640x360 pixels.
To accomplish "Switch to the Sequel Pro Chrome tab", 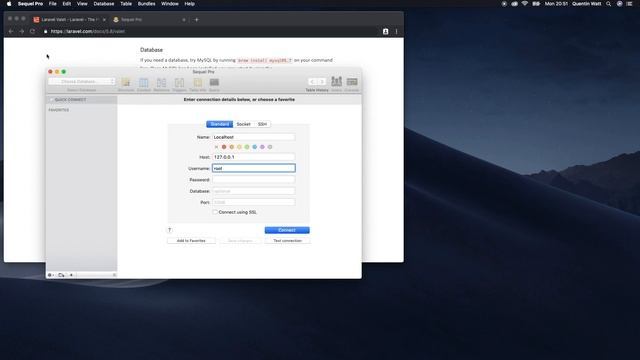I will point(149,20).
